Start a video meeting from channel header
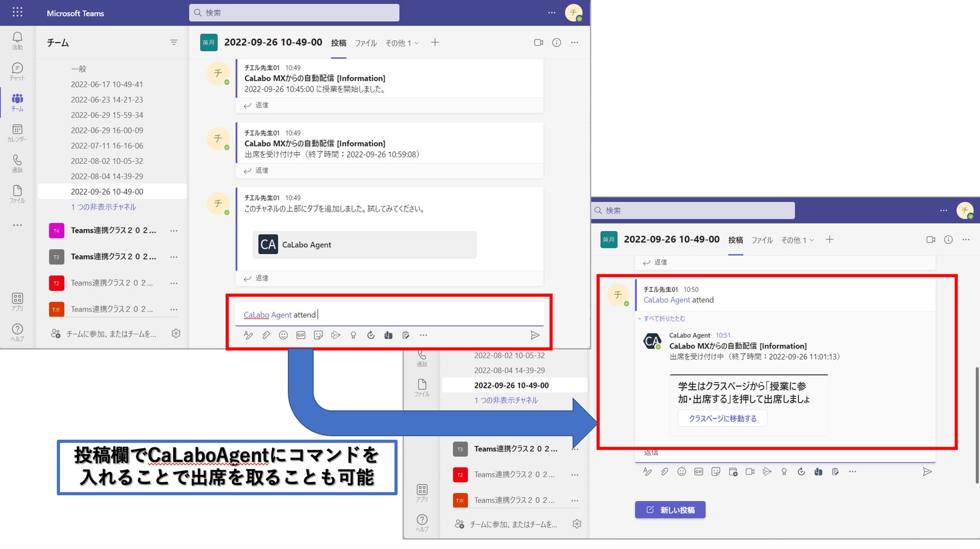The image size is (980, 549). click(x=538, y=43)
